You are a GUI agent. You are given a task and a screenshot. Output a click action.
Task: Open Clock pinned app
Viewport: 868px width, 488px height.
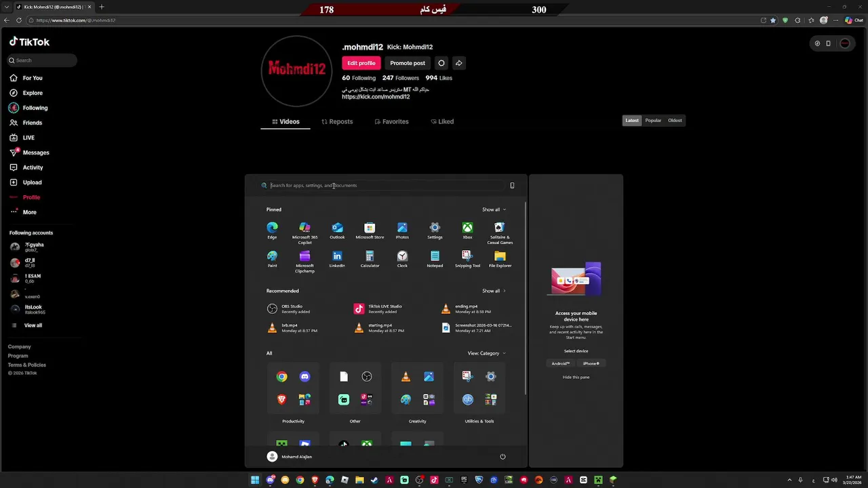click(x=402, y=259)
